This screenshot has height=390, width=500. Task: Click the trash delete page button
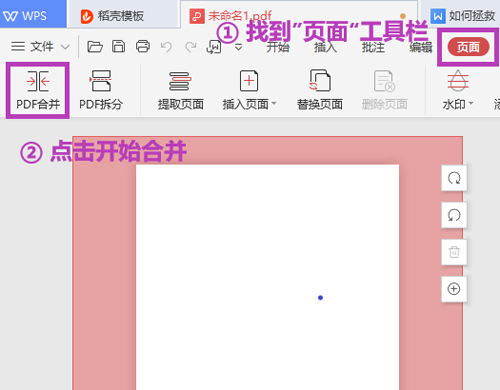point(454,252)
